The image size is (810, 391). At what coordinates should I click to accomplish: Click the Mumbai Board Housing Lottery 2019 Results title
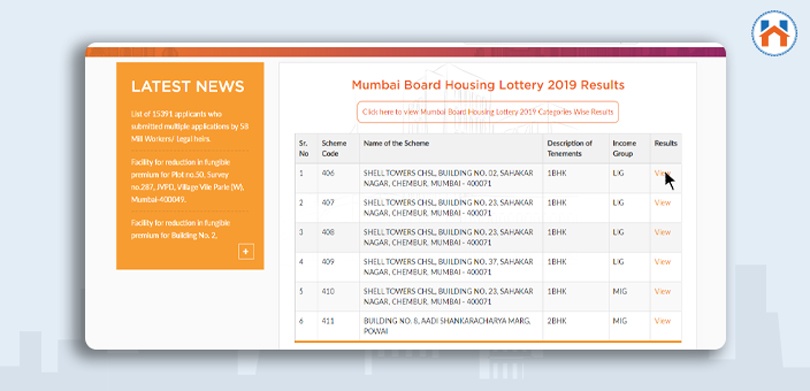[488, 85]
